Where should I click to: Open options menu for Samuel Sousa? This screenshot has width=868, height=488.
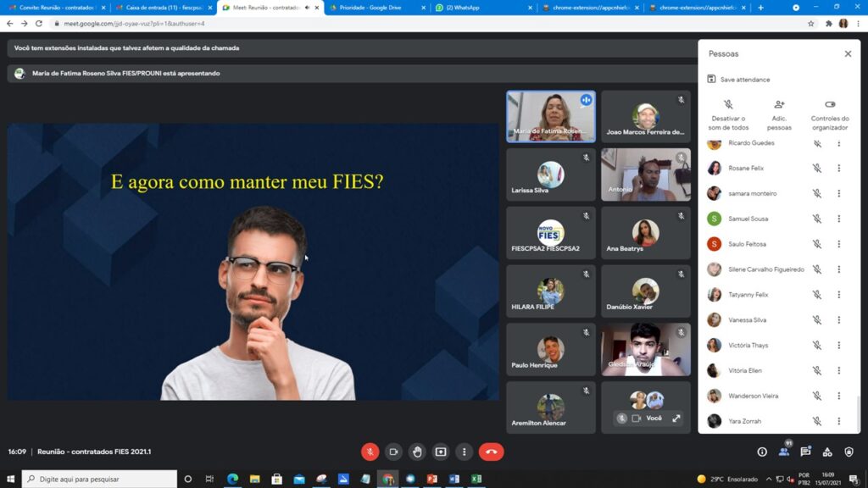[x=838, y=219]
